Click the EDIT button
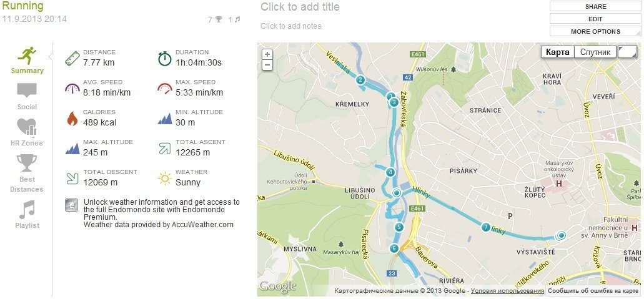 click(595, 19)
